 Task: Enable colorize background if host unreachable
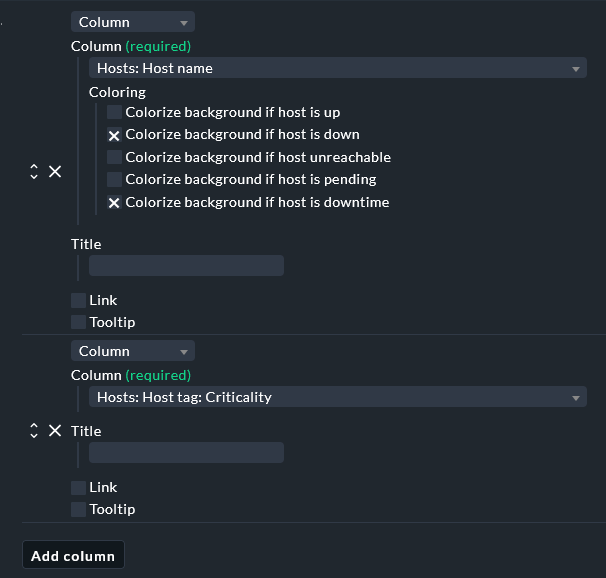coord(115,157)
